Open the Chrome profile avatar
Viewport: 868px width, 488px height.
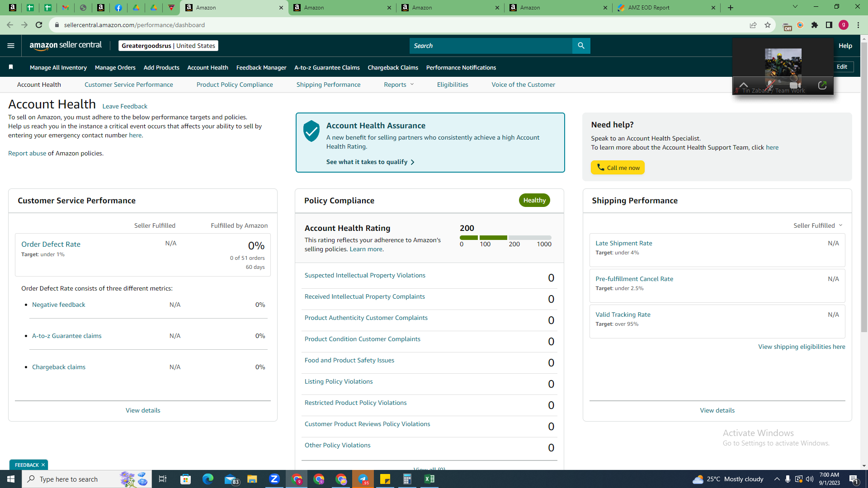click(x=844, y=25)
